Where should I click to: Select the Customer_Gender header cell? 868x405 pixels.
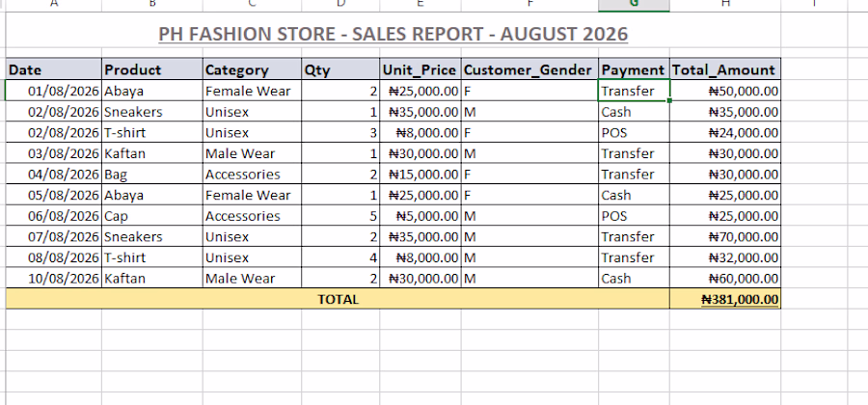point(529,69)
